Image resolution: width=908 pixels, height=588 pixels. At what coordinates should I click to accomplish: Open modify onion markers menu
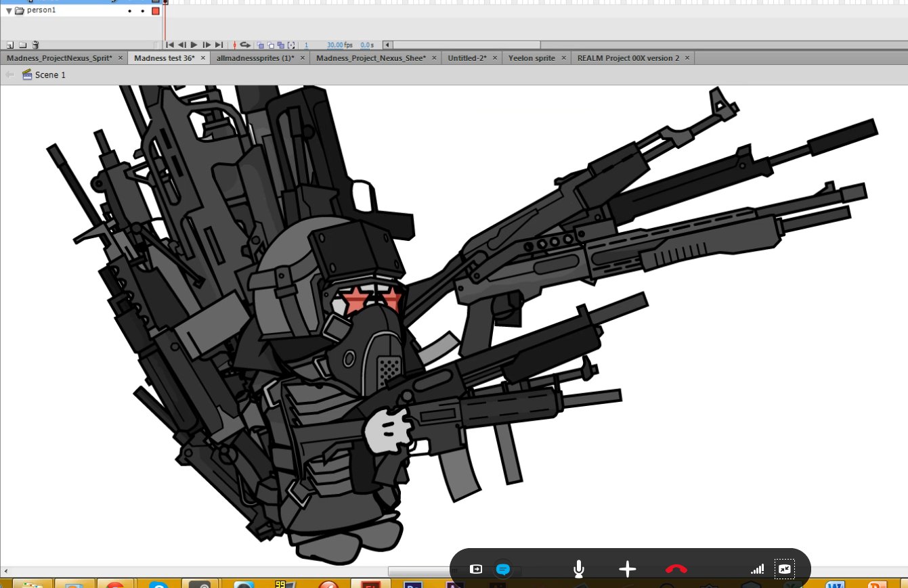(x=292, y=45)
